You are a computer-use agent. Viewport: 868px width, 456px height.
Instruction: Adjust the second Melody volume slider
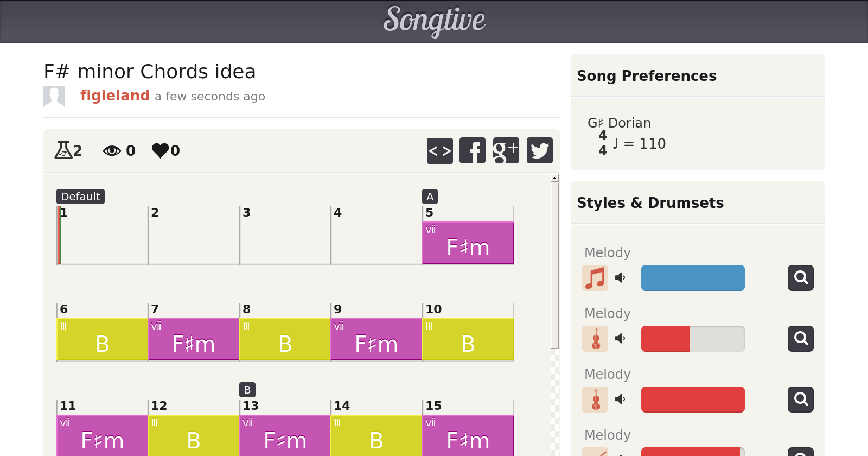(x=693, y=339)
